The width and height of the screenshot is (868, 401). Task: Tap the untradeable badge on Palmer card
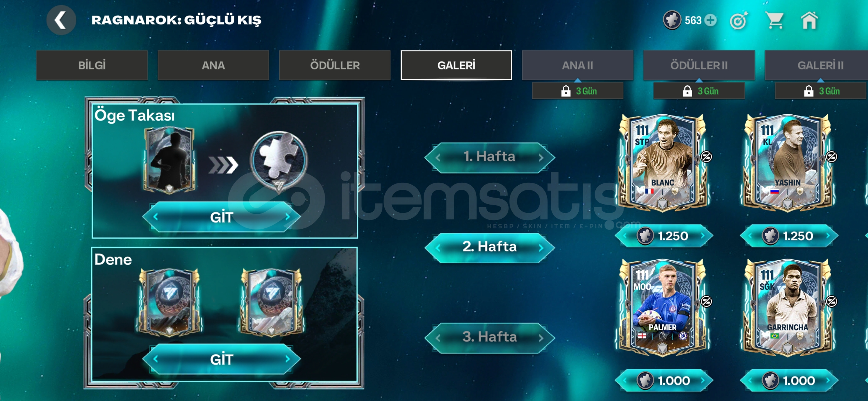706,301
